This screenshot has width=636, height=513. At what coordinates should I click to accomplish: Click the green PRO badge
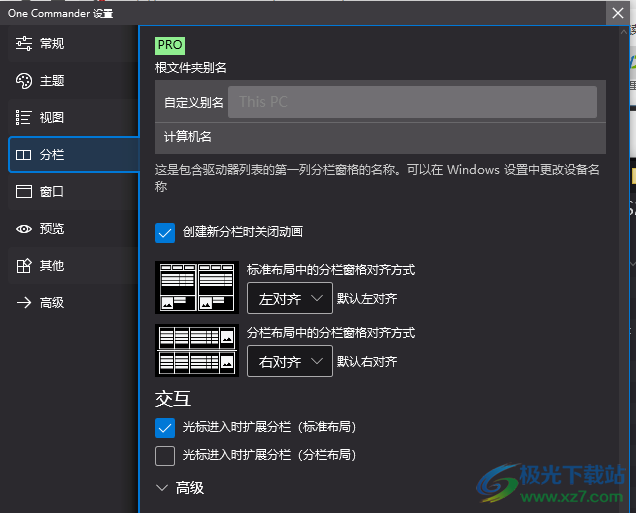pos(170,45)
